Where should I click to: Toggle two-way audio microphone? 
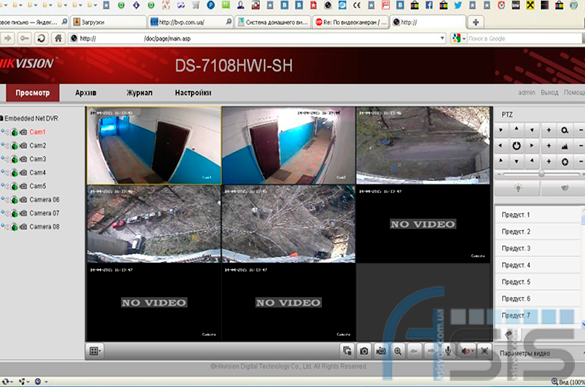point(448,351)
